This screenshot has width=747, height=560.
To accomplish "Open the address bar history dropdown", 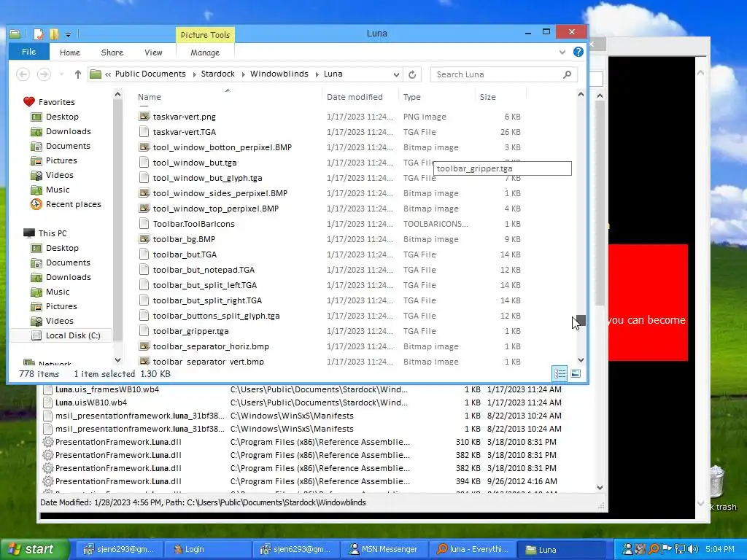I will click(396, 75).
